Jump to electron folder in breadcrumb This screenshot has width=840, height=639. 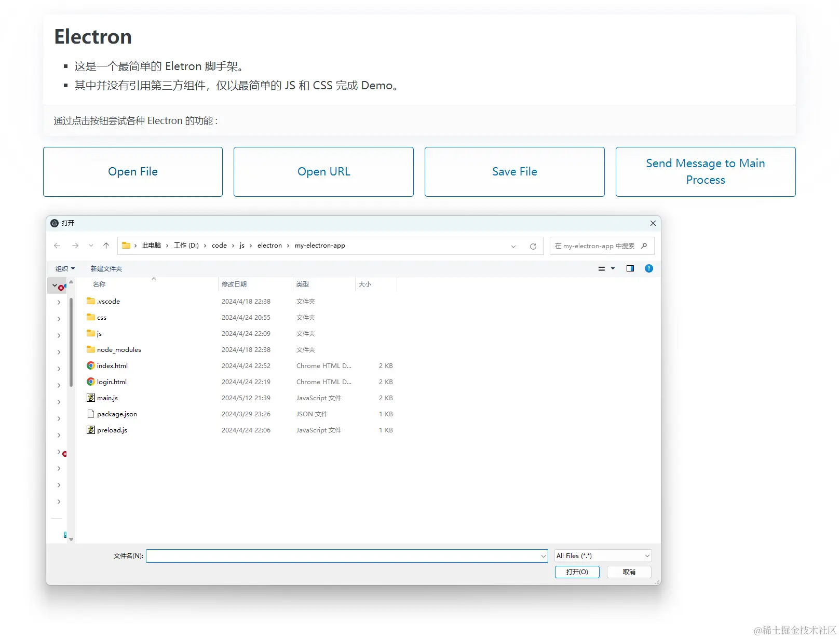coord(269,246)
